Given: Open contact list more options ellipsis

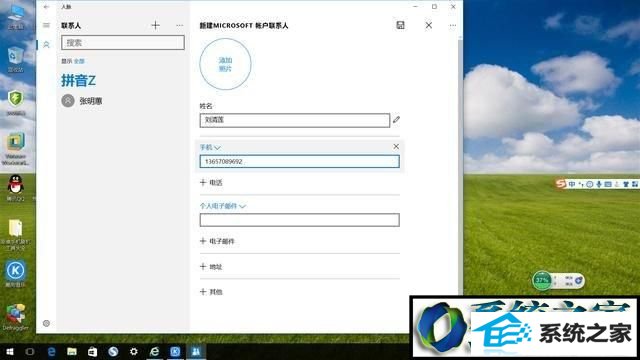Looking at the screenshot, I should tap(180, 25).
